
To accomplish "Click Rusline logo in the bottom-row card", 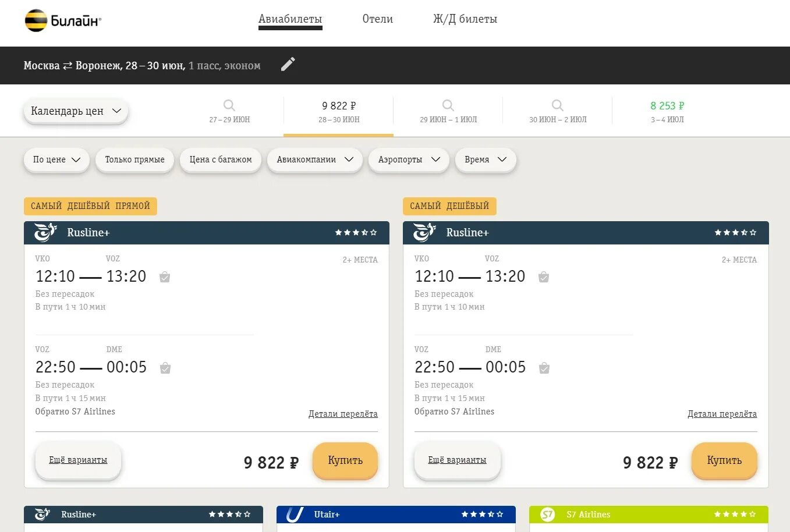I will 42,515.
